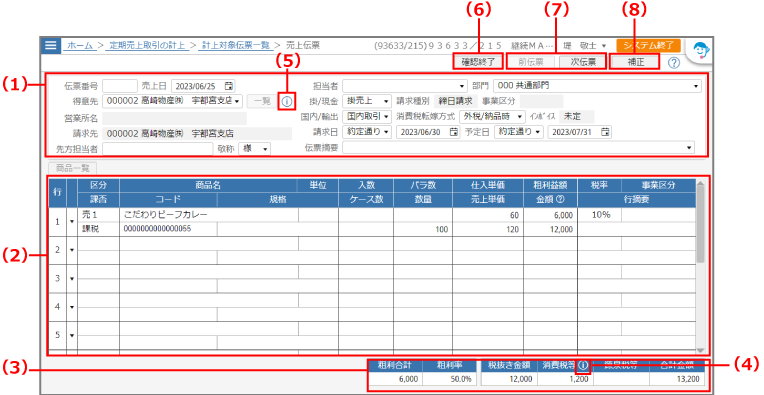
Task: Click the 伝票番号 input field
Action: (120, 86)
